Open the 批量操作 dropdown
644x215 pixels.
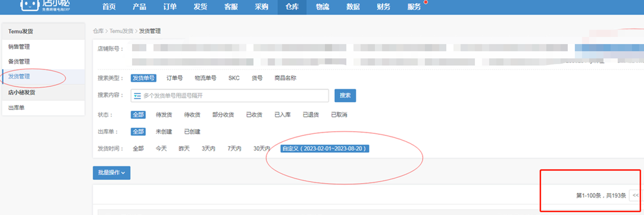click(112, 172)
